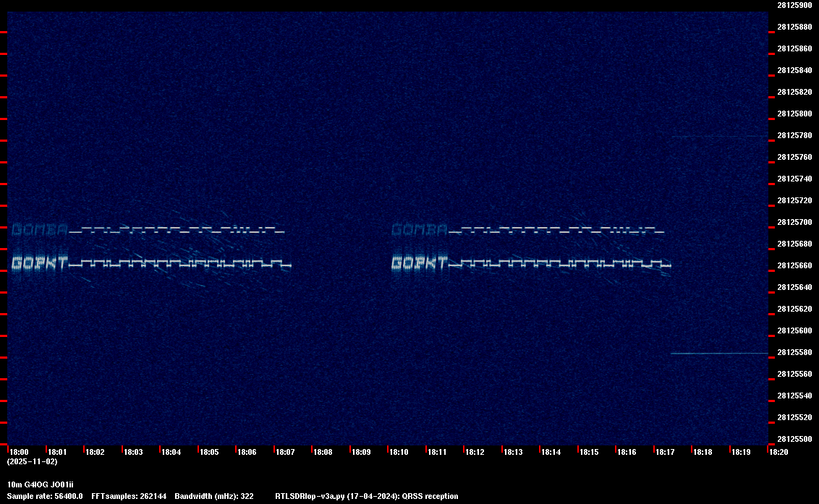Click the 18:12 time axis label

(x=475, y=452)
